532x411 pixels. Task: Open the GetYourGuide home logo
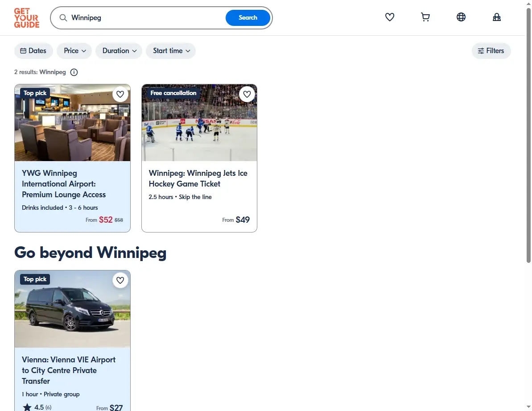pyautogui.click(x=27, y=18)
